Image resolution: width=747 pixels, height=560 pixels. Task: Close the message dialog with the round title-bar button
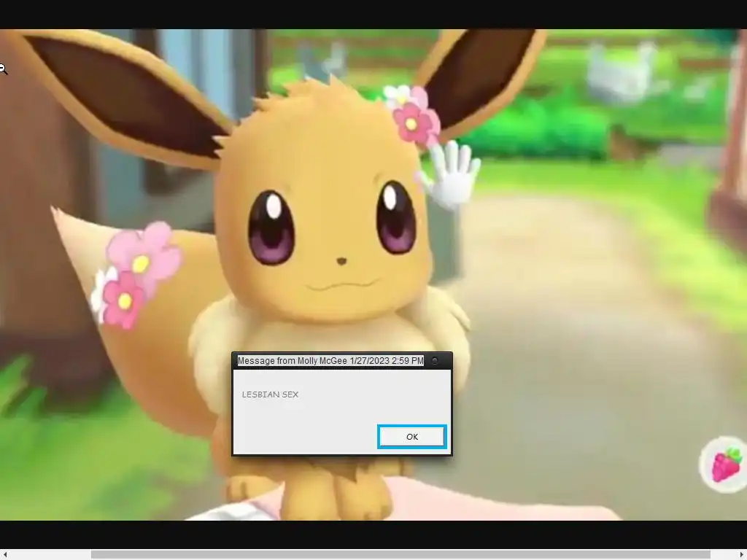(x=435, y=361)
